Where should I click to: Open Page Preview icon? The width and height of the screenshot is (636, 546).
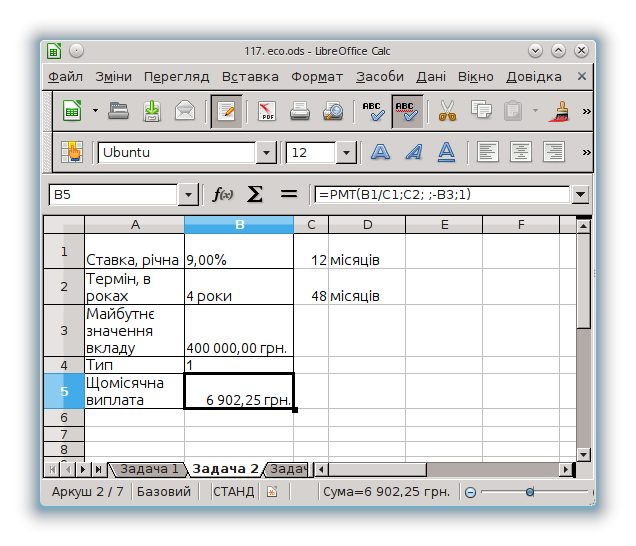point(333,111)
